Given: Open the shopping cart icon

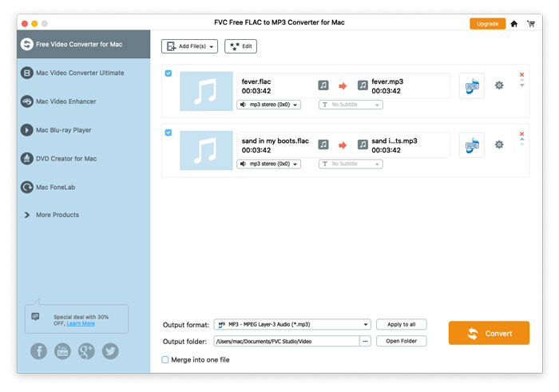Looking at the screenshot, I should (x=531, y=24).
